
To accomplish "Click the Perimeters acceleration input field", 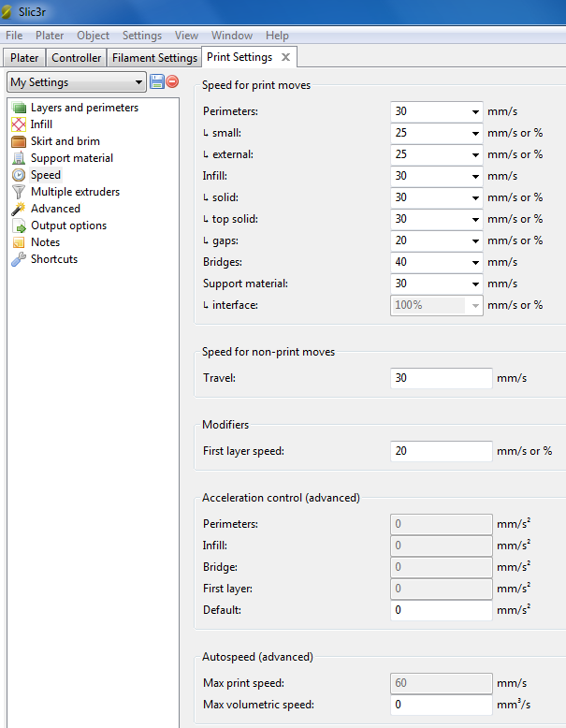I will click(x=441, y=524).
